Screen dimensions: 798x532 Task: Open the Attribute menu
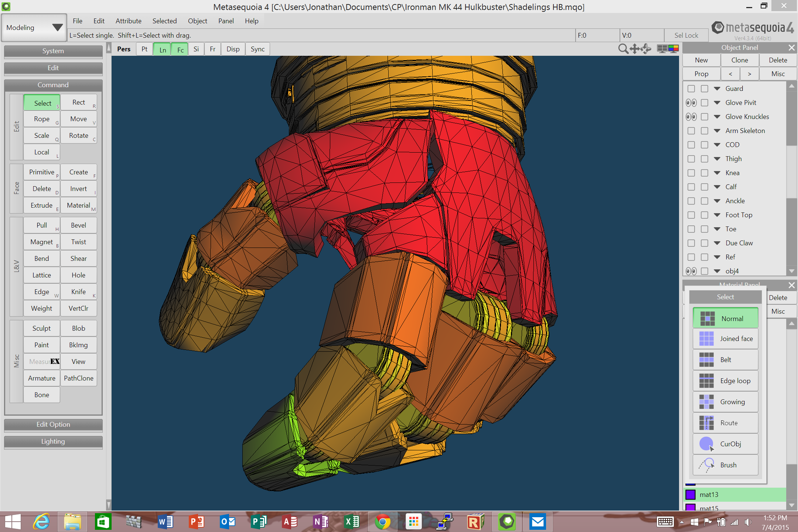point(129,21)
